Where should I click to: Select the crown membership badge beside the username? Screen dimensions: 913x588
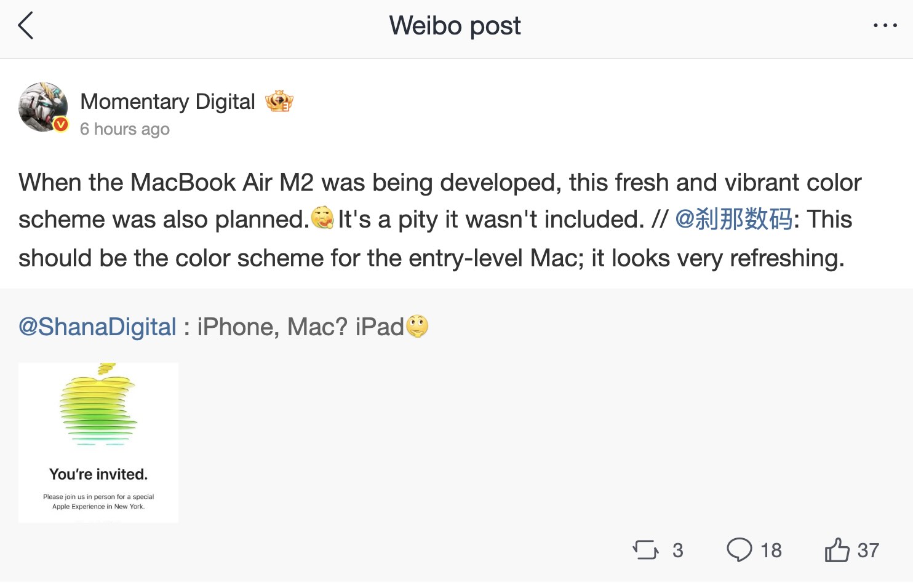click(x=280, y=101)
